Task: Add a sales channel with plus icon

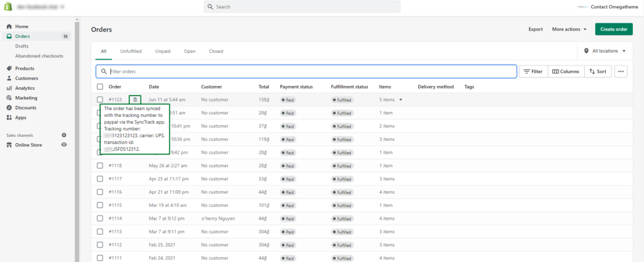Action: pos(64,135)
